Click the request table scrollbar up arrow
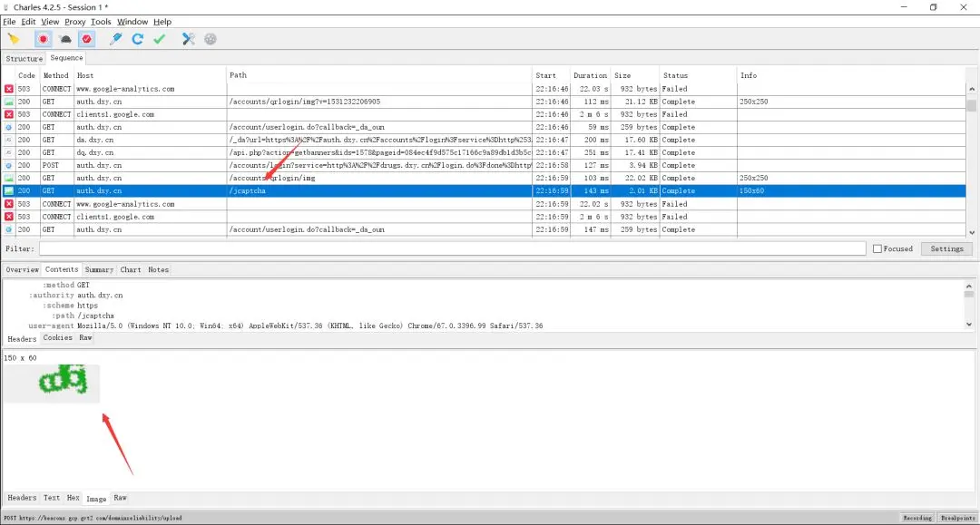 pyautogui.click(x=972, y=89)
